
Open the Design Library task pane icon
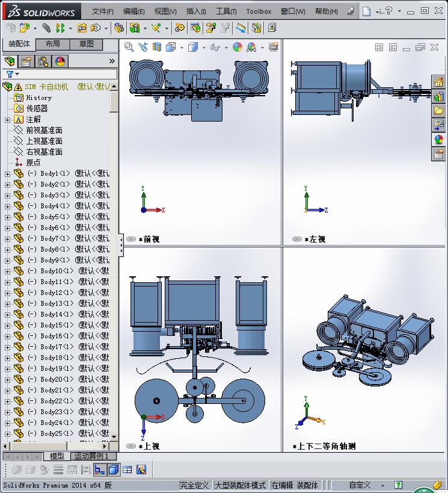tap(438, 96)
